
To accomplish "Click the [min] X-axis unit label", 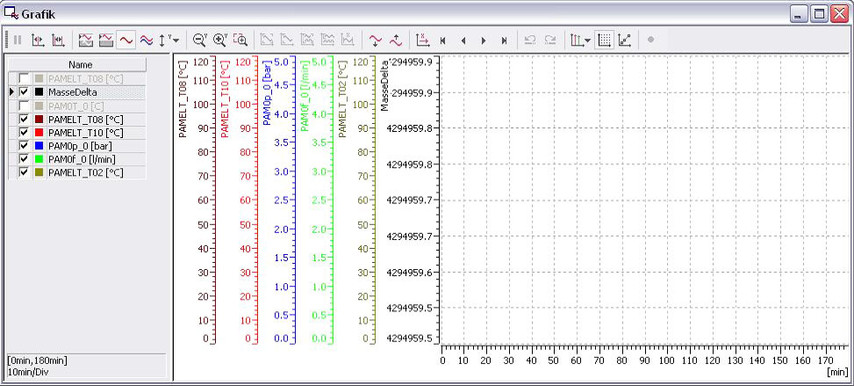I will [x=837, y=372].
